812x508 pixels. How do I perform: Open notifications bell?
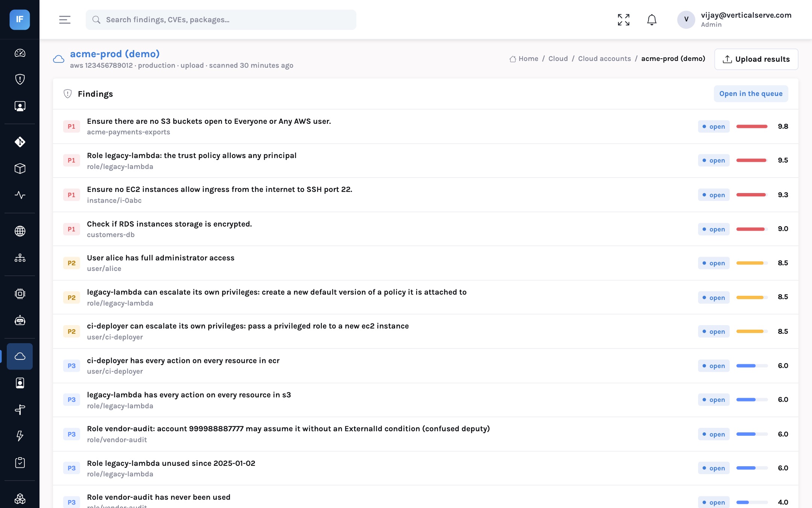652,20
